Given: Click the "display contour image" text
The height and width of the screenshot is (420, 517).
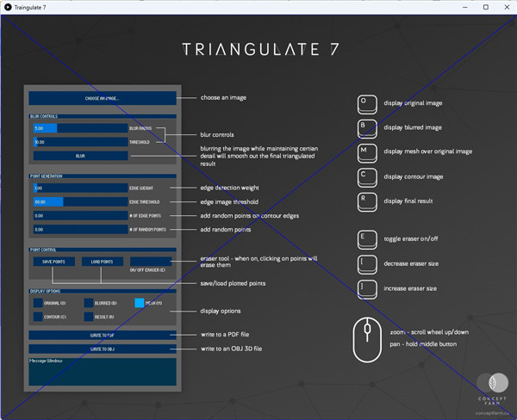Looking at the screenshot, I should (x=413, y=177).
